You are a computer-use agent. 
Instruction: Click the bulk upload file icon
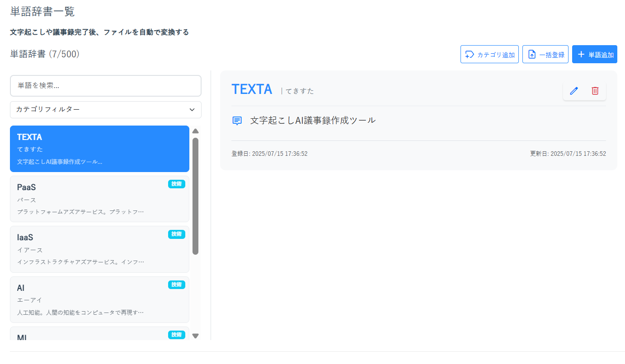coord(532,55)
